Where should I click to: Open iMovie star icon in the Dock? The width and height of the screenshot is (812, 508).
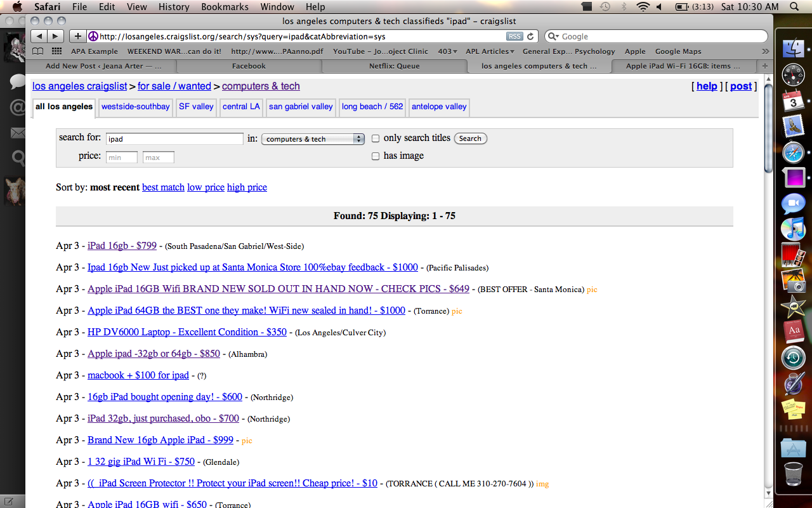793,307
